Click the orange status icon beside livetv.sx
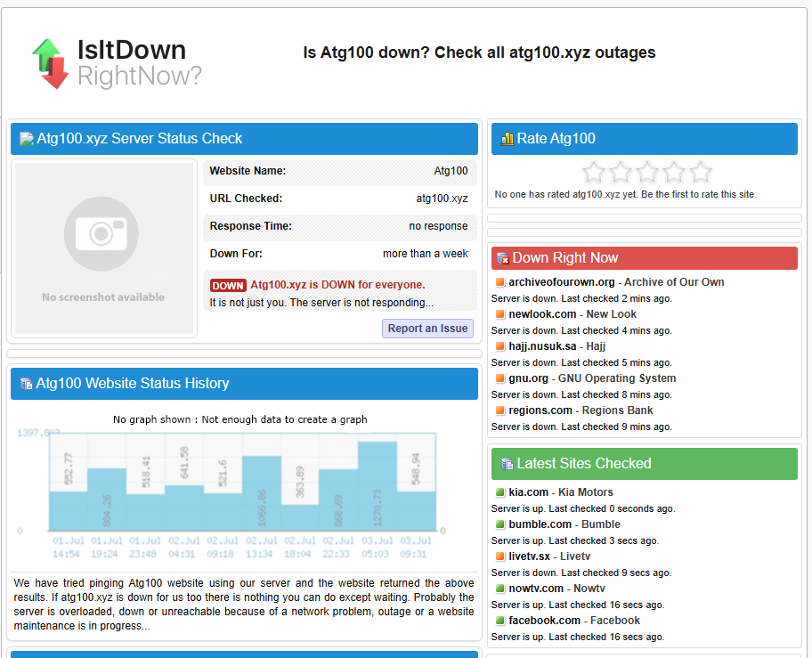 click(x=499, y=556)
